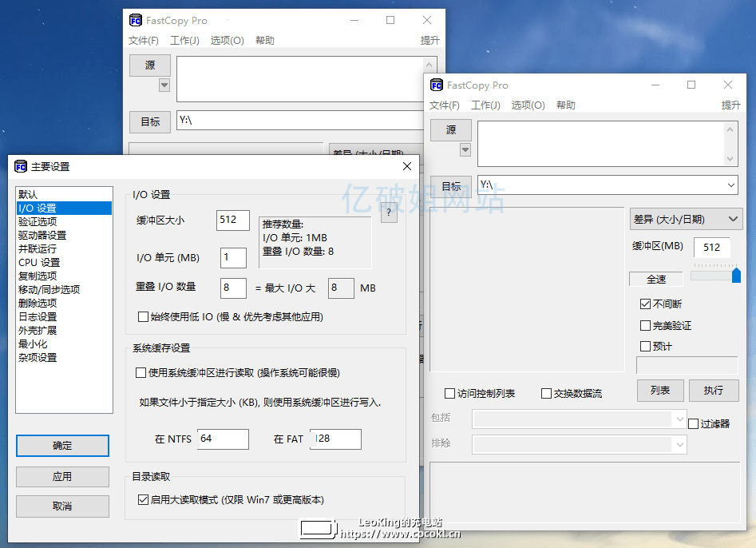Click the 重叠 I/O 数量 input field

tap(233, 288)
